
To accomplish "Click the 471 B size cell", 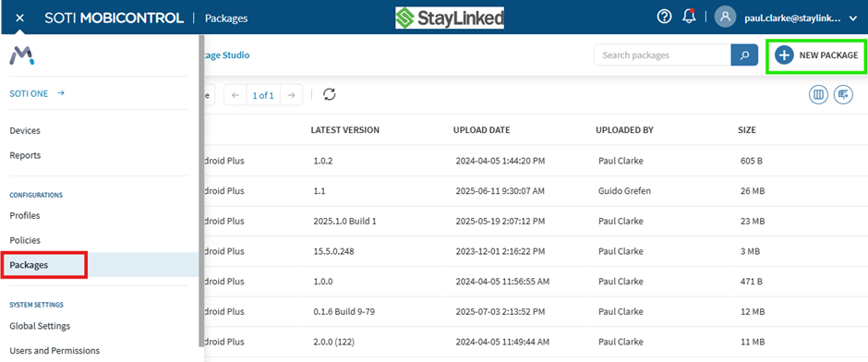I will (x=752, y=282).
